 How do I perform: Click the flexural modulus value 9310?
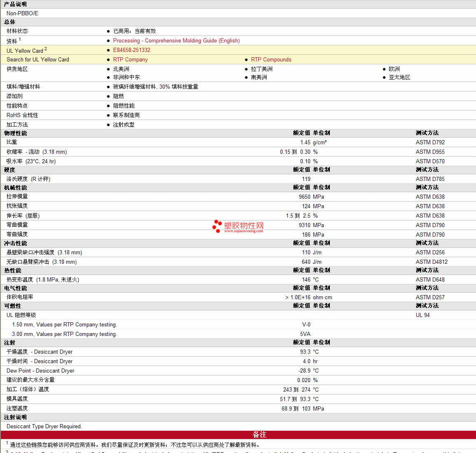[x=304, y=225]
